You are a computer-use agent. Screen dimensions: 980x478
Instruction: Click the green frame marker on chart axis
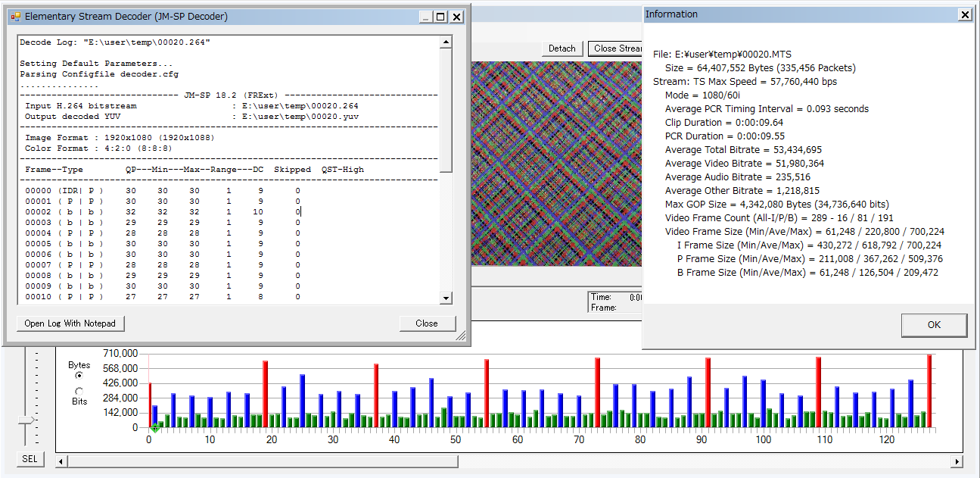click(154, 429)
